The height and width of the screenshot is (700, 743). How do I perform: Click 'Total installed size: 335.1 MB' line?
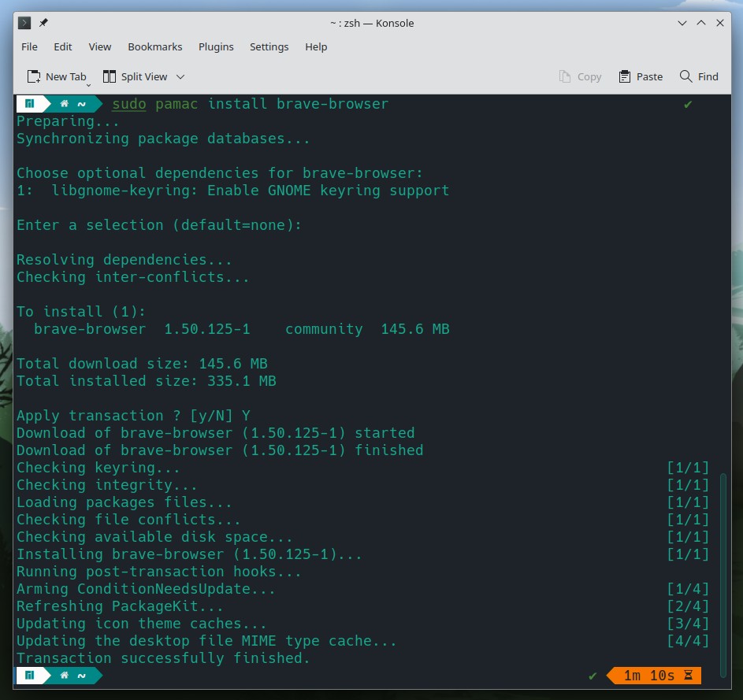tap(146, 381)
